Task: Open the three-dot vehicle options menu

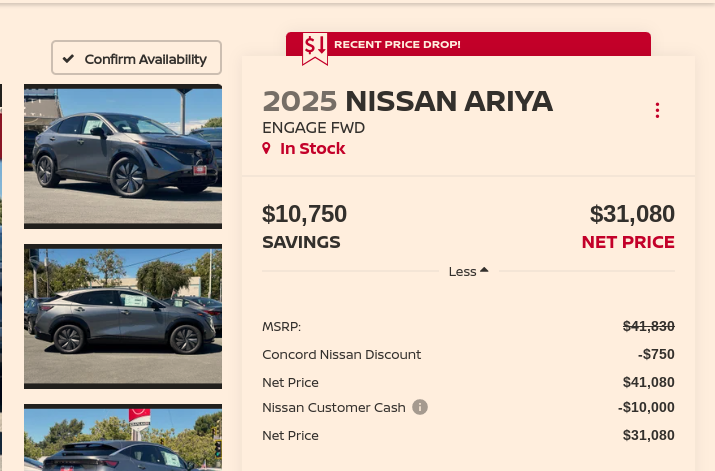Action: click(x=657, y=110)
